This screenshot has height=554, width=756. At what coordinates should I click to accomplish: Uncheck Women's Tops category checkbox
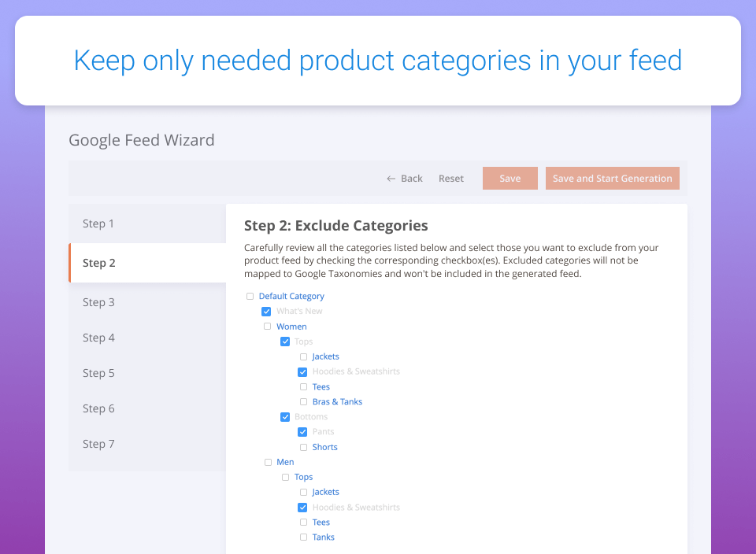pos(285,342)
